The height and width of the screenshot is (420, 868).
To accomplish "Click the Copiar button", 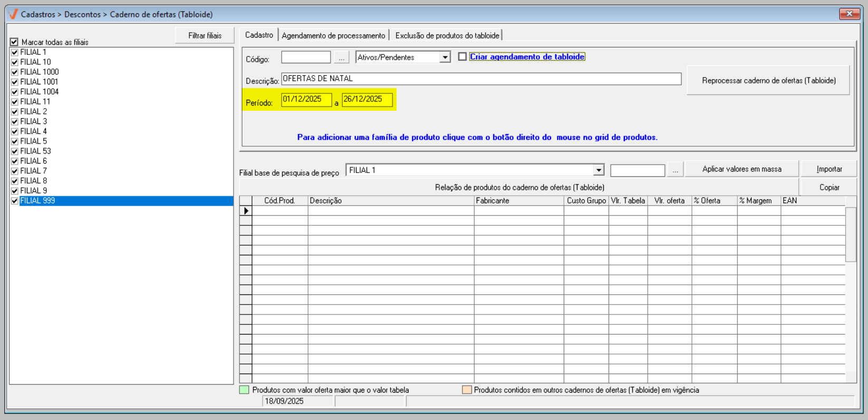I will (x=829, y=187).
